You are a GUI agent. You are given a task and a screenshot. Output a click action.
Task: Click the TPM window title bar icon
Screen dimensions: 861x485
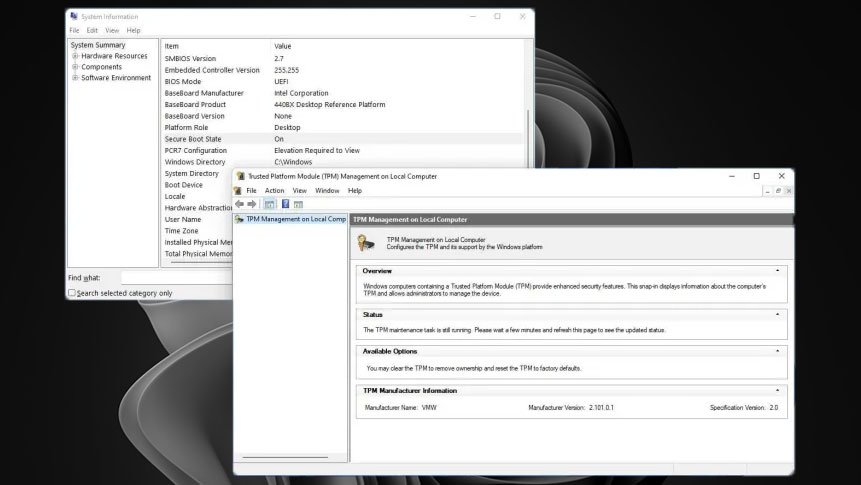point(240,176)
